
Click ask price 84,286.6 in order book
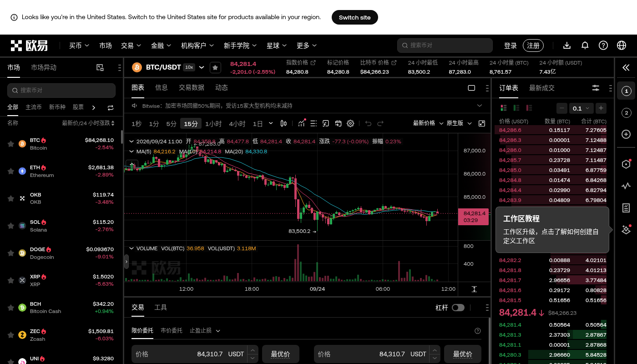pos(510,130)
